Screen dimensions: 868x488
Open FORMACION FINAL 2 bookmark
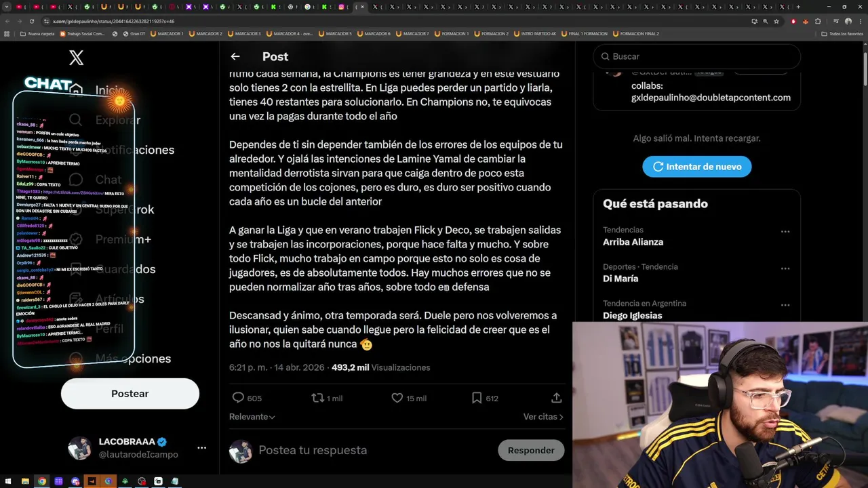(x=635, y=33)
